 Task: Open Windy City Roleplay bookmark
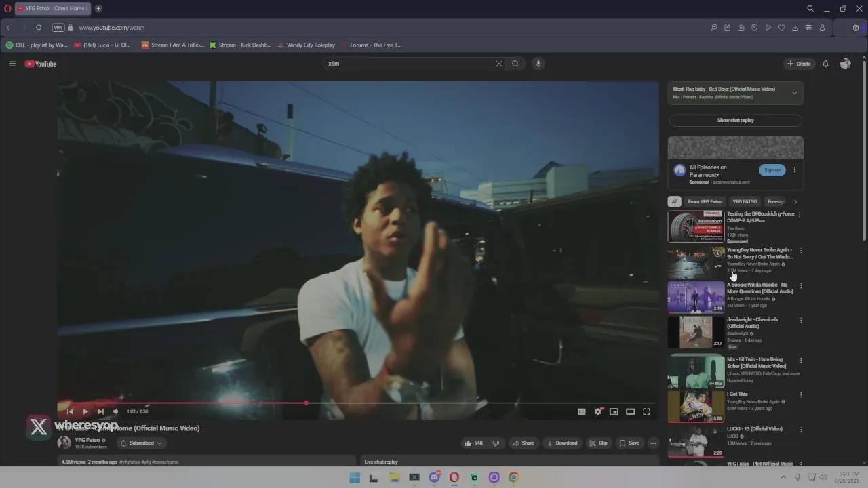click(x=306, y=45)
